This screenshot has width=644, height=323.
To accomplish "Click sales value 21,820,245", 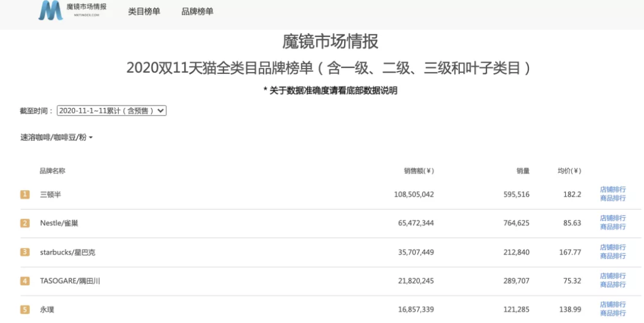I will [x=416, y=281].
